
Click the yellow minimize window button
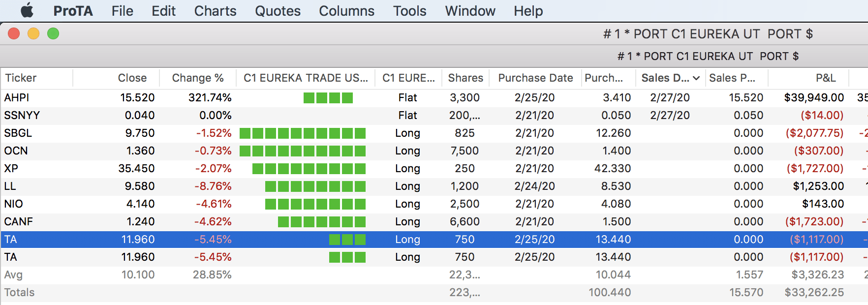33,33
